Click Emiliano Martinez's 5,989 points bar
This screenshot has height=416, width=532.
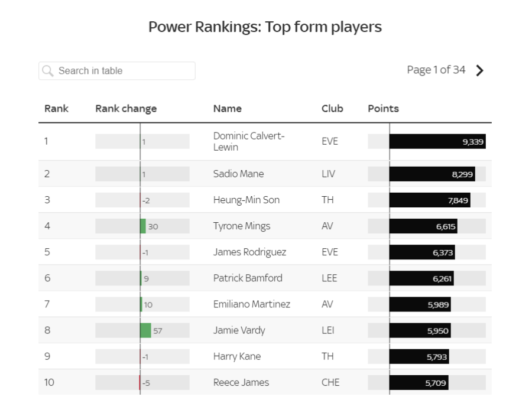(x=420, y=304)
